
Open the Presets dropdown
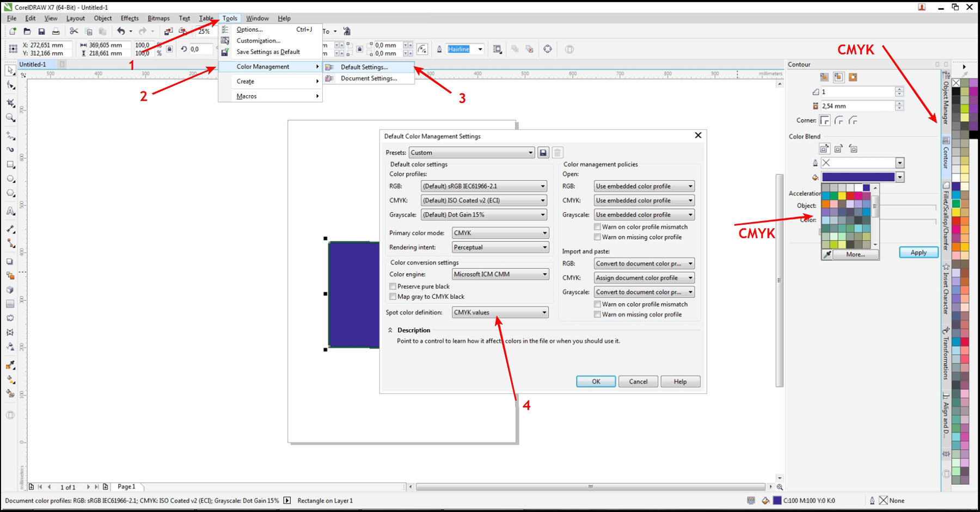[x=471, y=153]
